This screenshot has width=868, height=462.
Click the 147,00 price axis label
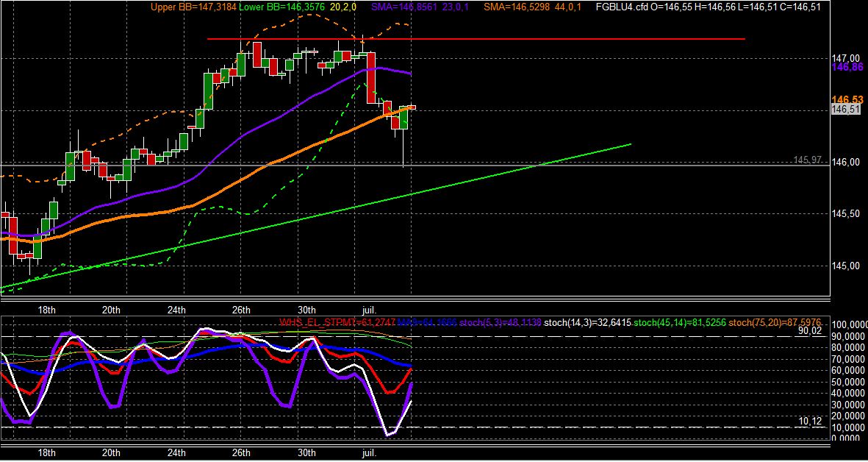[847, 59]
